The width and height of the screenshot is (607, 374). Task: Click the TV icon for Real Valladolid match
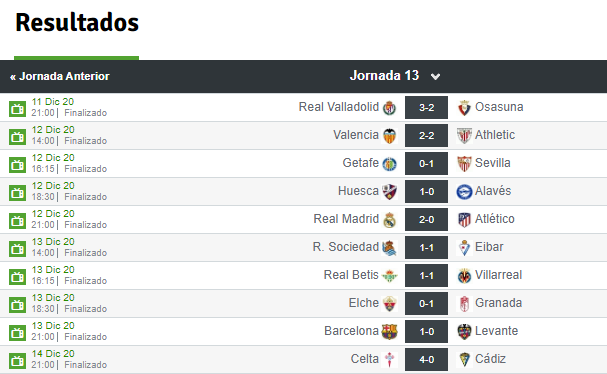(x=17, y=109)
